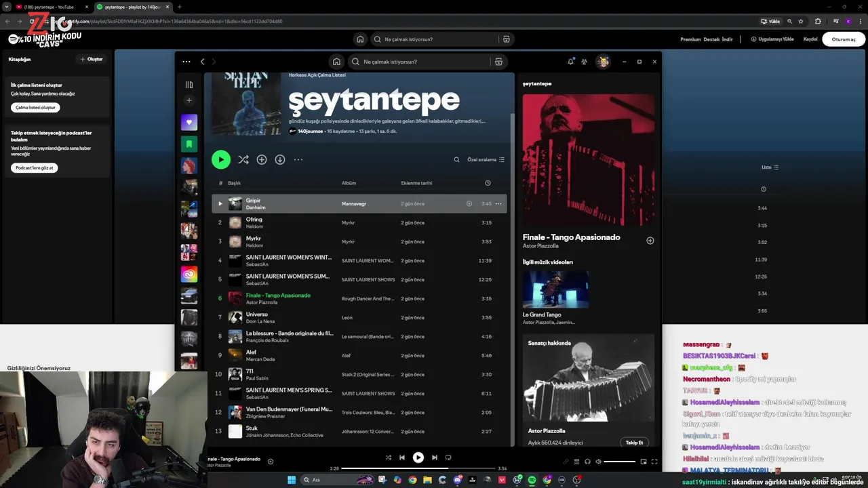This screenshot has height=488, width=868.
Task: Click Podcast'lere göz at button
Action: (x=34, y=167)
